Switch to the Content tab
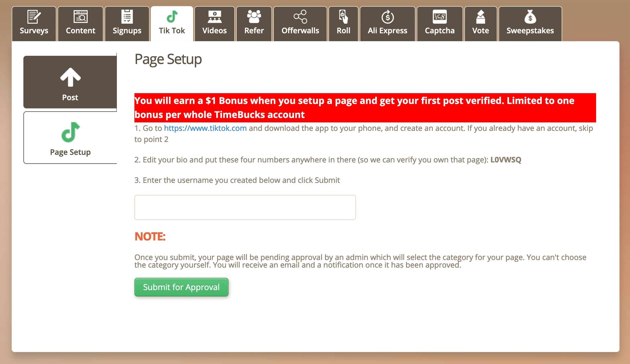630x364 pixels. (x=80, y=24)
